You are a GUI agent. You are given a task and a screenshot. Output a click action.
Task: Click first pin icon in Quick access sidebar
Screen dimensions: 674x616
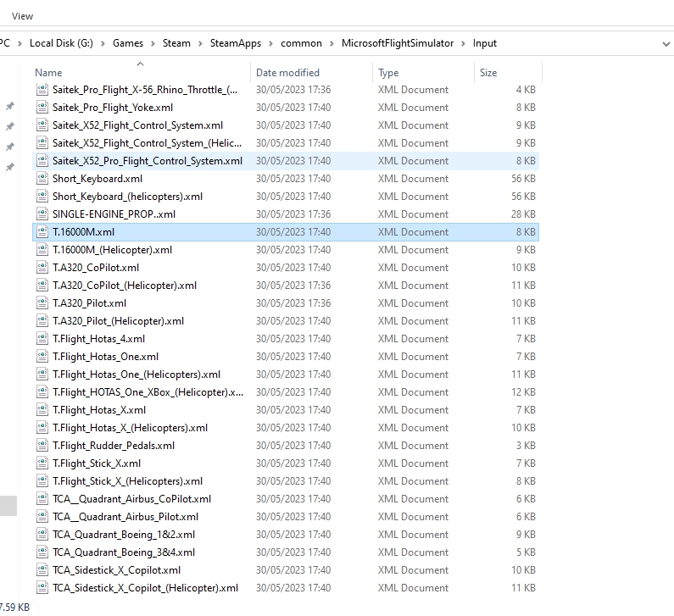pyautogui.click(x=10, y=106)
